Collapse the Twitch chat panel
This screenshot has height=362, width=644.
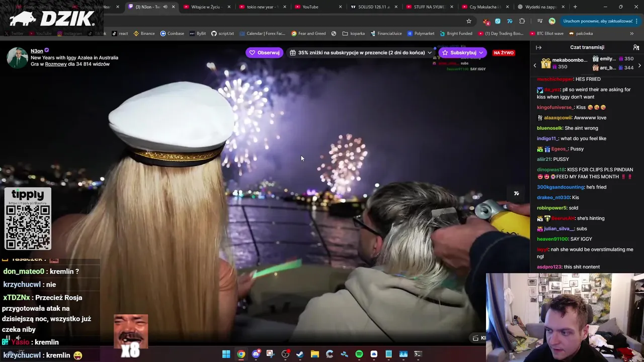(x=538, y=47)
